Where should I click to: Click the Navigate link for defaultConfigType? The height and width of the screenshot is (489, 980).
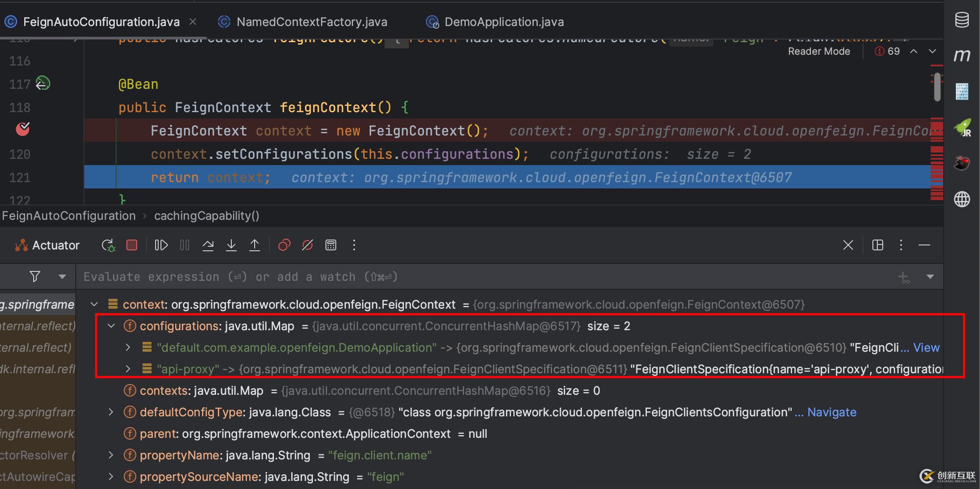coord(832,412)
